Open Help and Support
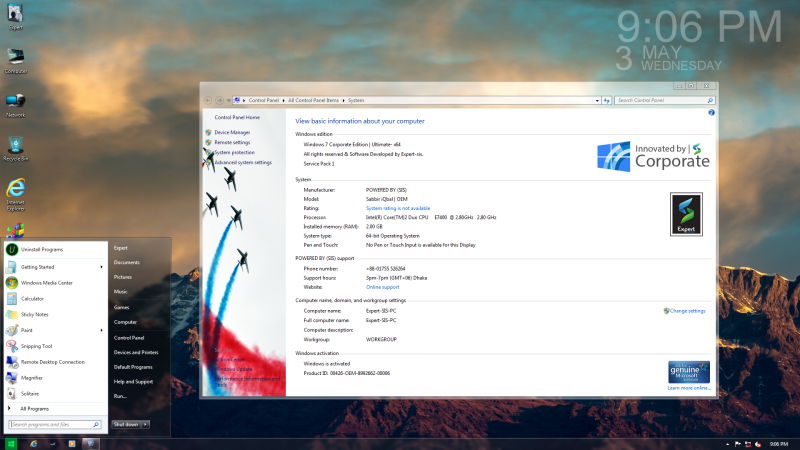 coord(133,382)
